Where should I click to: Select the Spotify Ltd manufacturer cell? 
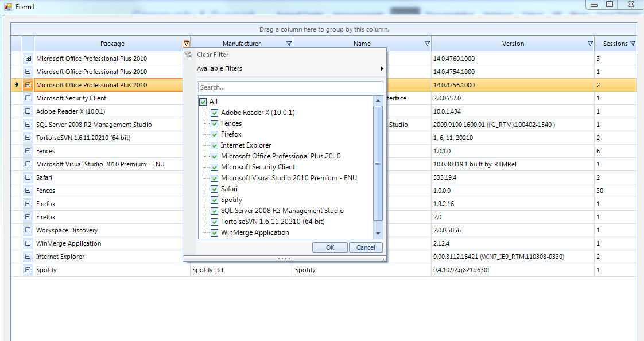tap(242, 270)
